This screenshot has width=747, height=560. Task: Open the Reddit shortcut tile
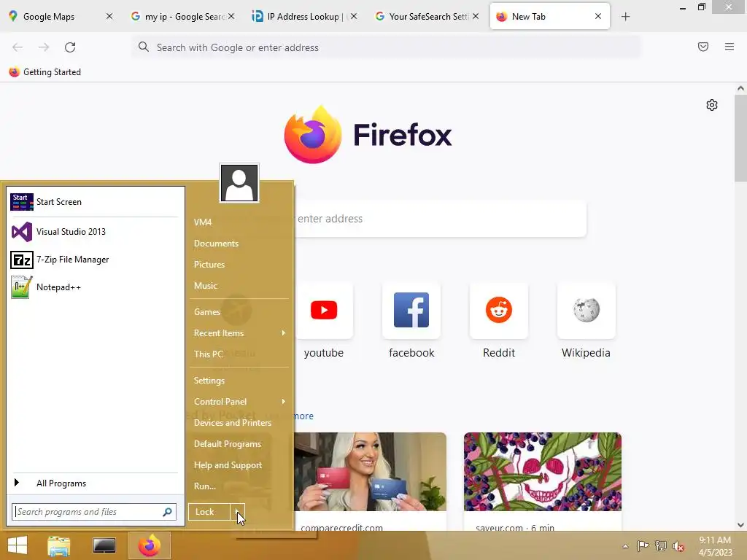tap(499, 310)
